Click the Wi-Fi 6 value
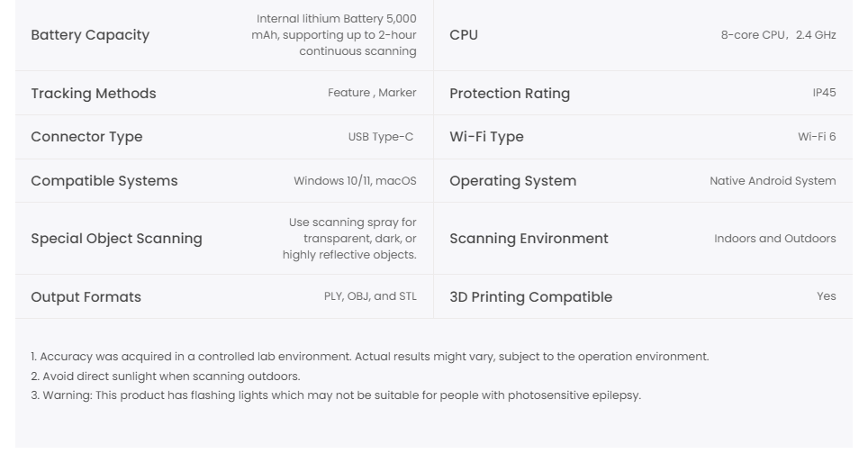This screenshot has width=868, height=454. pyautogui.click(x=817, y=137)
